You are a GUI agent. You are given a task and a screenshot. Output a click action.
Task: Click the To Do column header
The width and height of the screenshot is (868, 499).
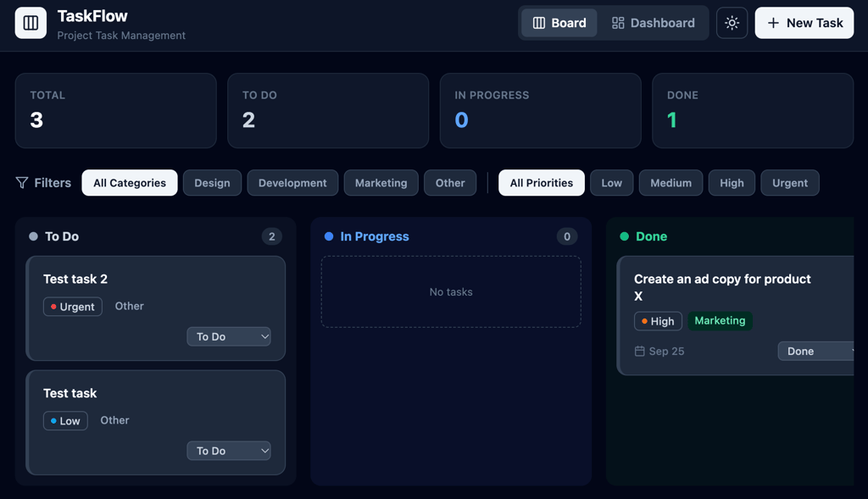coord(61,236)
